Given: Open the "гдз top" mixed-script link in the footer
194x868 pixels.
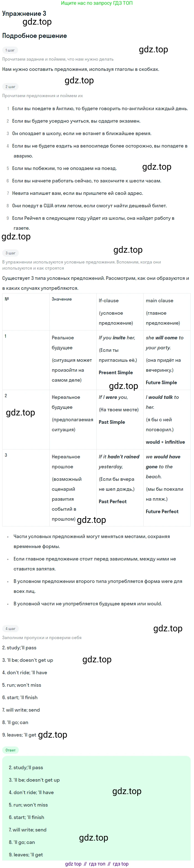Looking at the screenshot, I should (x=121, y=864).
